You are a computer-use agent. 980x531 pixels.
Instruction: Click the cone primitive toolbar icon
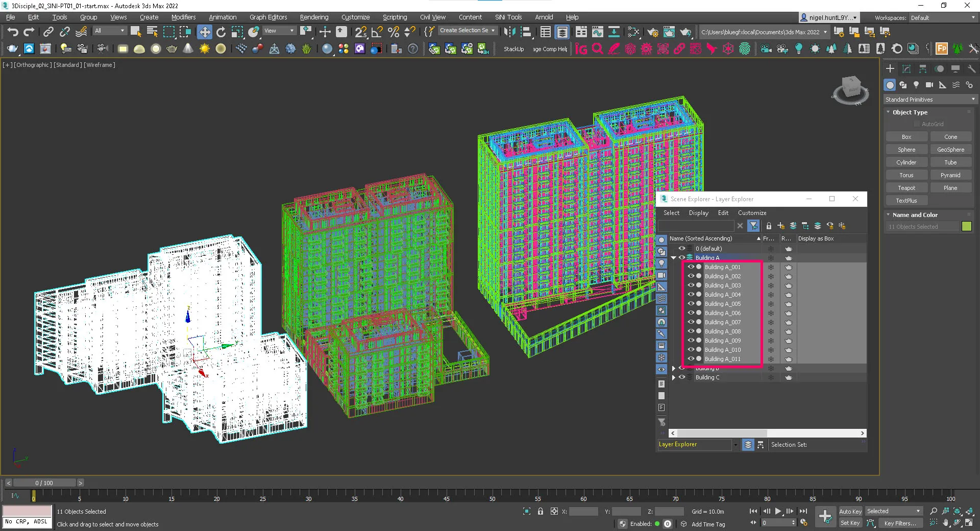coord(188,49)
